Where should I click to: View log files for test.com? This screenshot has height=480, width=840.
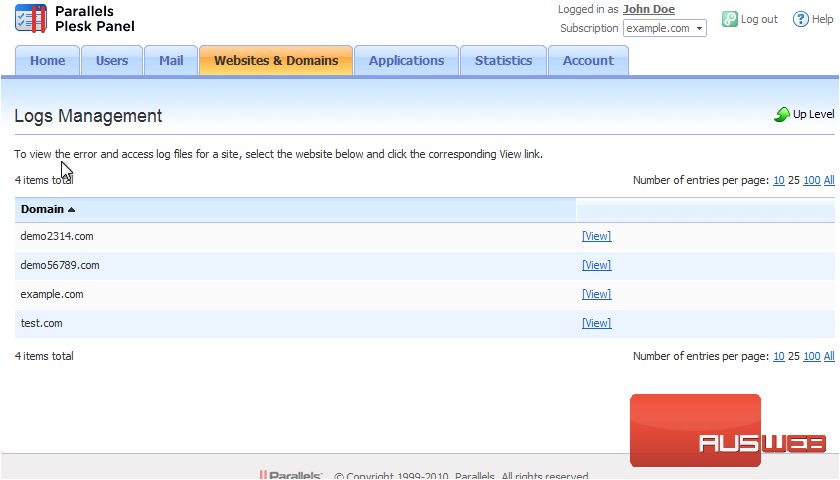click(x=596, y=324)
